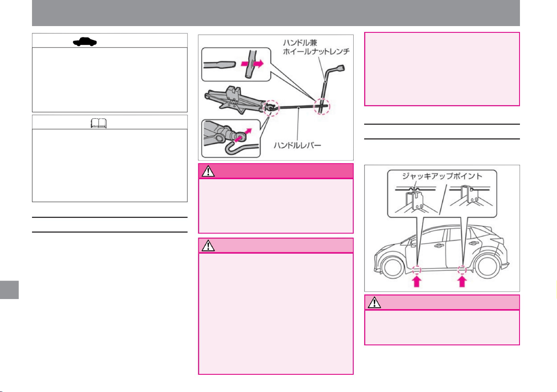Click warning triangle in the dark pink banner
Image resolution: width=557 pixels, height=392 pixels.
(x=208, y=171)
